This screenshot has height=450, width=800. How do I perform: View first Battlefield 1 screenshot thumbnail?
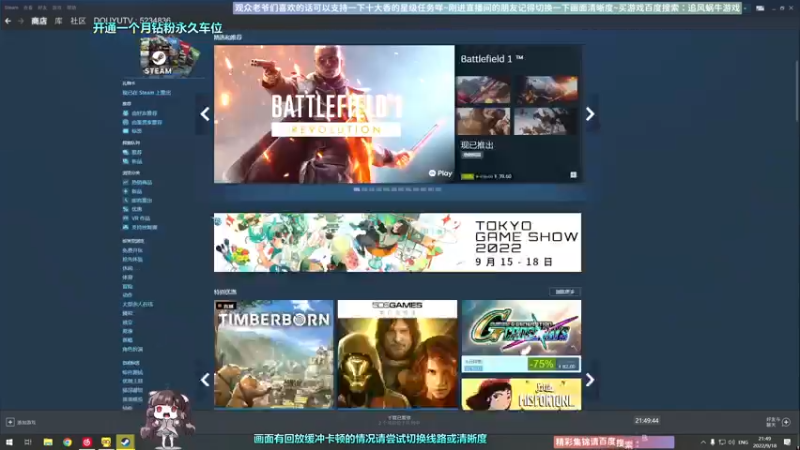483,89
